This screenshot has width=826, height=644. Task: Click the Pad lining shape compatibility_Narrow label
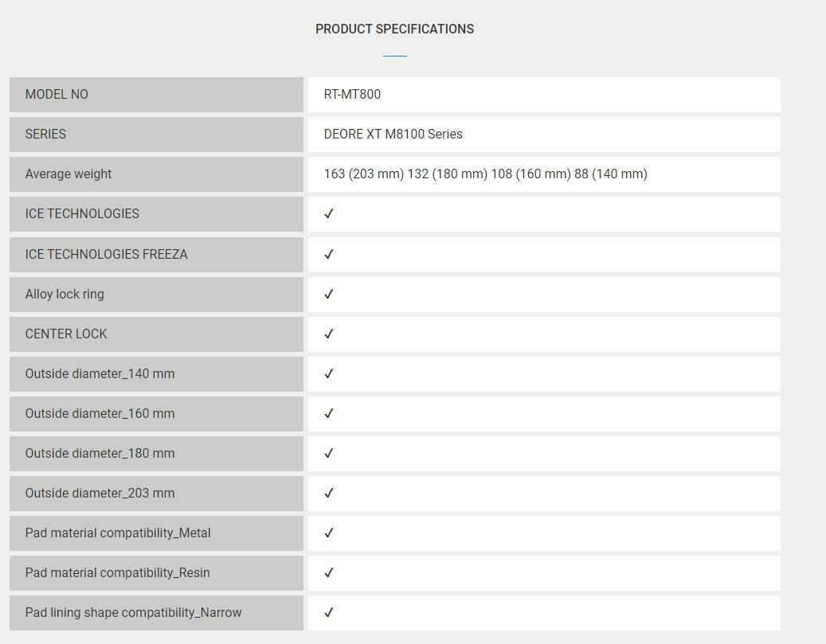(x=133, y=613)
